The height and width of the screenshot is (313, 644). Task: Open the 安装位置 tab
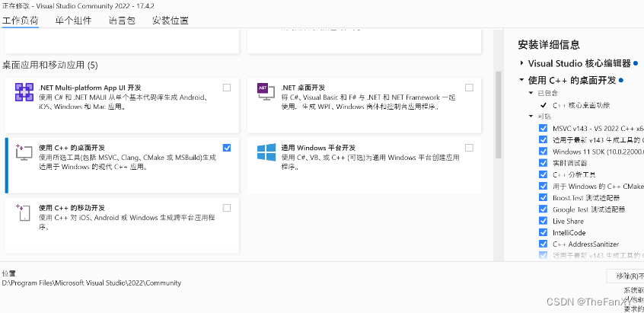pyautogui.click(x=171, y=21)
